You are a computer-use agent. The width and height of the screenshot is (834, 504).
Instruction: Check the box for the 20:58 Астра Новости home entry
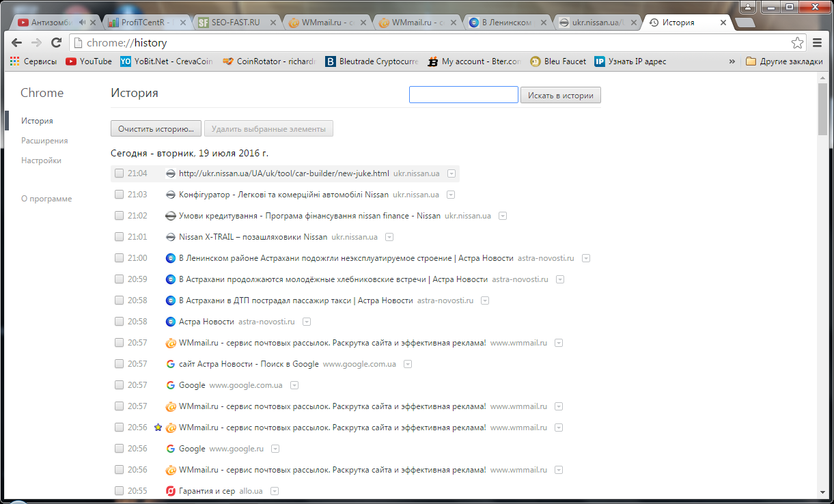coord(119,322)
